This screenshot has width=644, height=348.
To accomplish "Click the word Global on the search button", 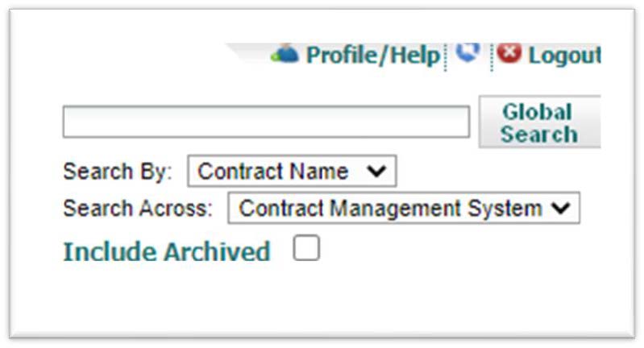I will (537, 112).
